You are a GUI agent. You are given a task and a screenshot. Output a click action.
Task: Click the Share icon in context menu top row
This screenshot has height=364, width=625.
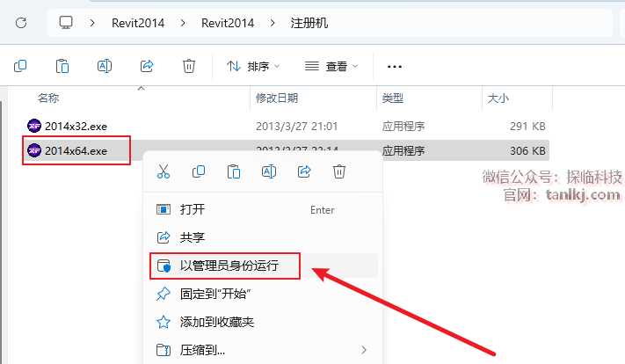[x=304, y=171]
